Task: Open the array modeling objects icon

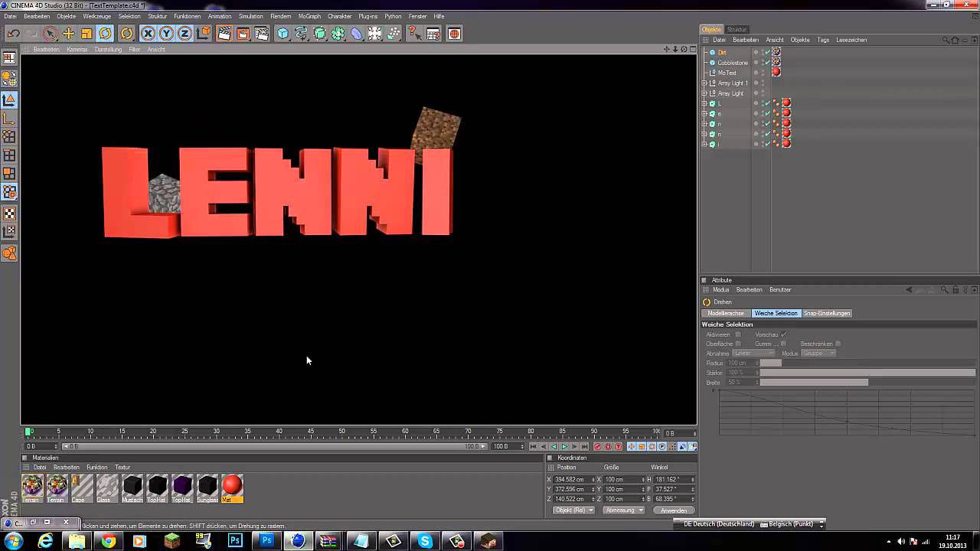Action: pyautogui.click(x=338, y=34)
